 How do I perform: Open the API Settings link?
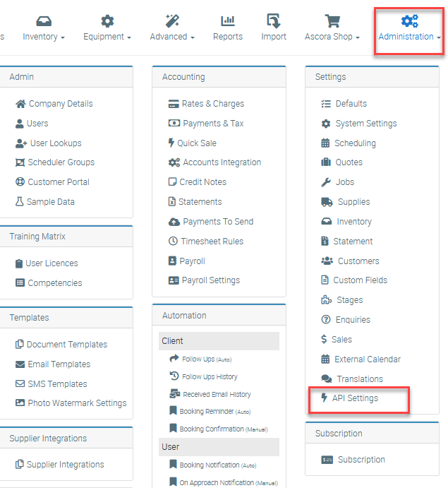click(x=354, y=398)
